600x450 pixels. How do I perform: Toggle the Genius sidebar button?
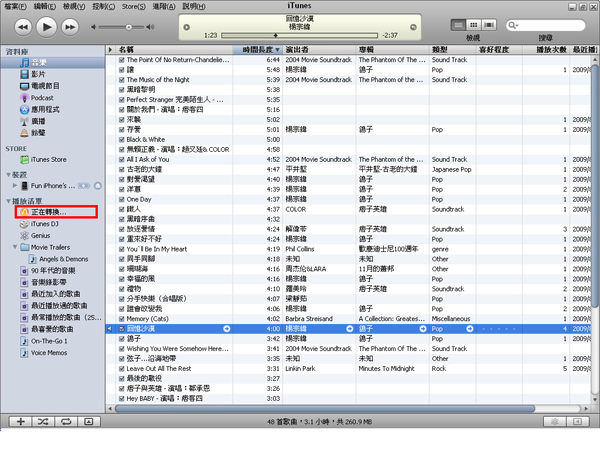[x=577, y=421]
